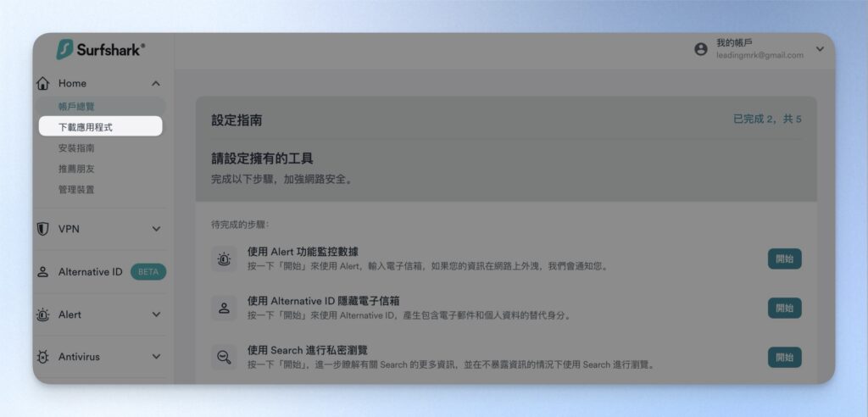The image size is (868, 417).
Task: Click the 待完成的步驟 label
Action: pos(240,225)
